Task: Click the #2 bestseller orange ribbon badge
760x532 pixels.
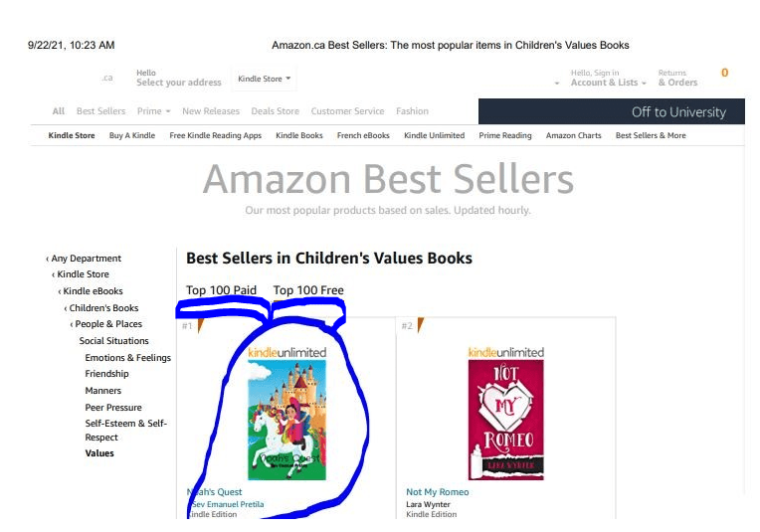Action: tap(420, 325)
